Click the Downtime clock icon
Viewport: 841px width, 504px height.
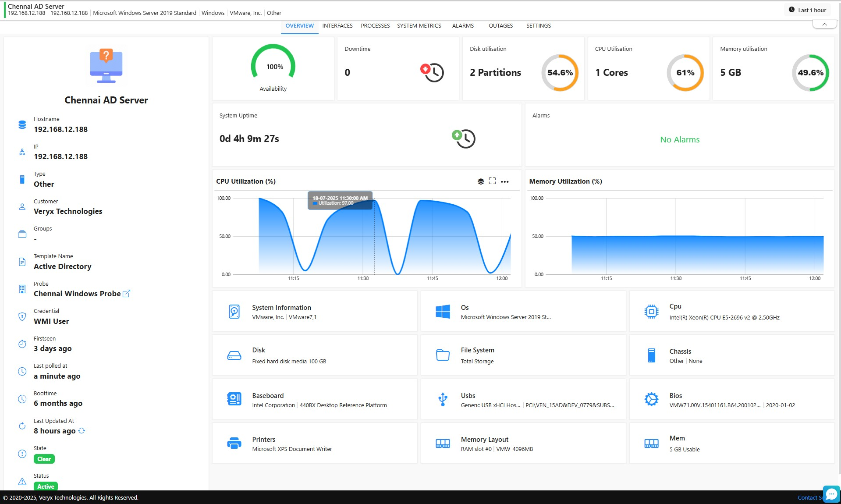(x=432, y=73)
